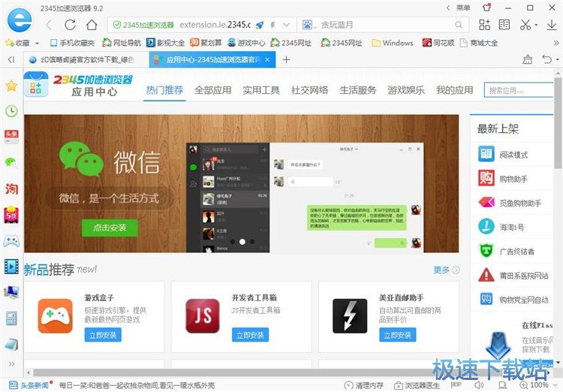Open the Windows bookmark folder
563x392 pixels.
[x=393, y=43]
